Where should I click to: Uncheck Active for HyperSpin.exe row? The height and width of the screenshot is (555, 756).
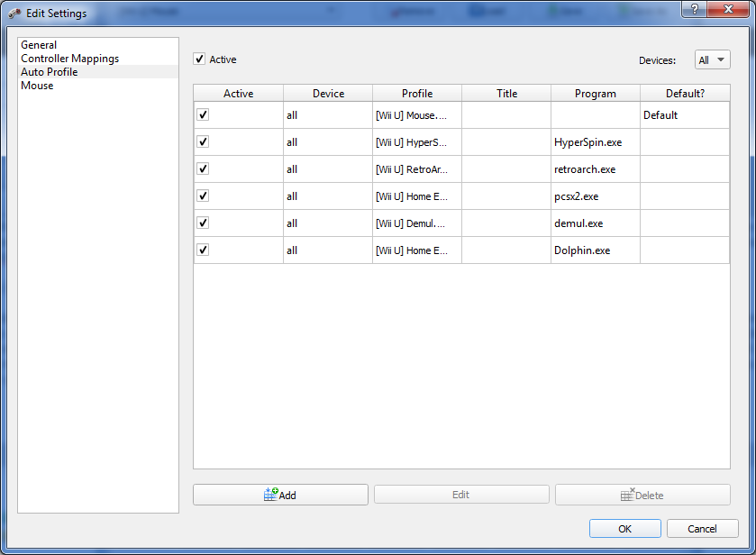[203, 142]
